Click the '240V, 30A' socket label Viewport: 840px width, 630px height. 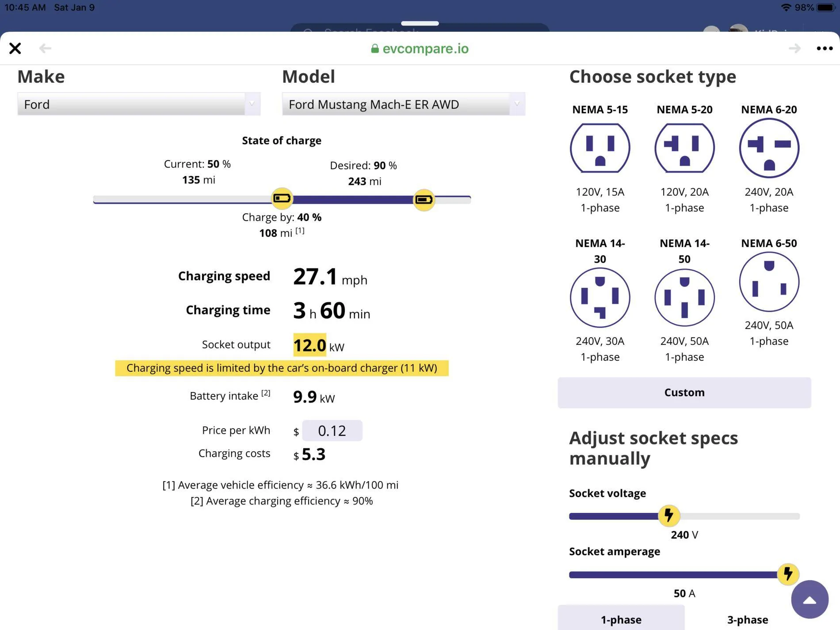click(x=600, y=341)
